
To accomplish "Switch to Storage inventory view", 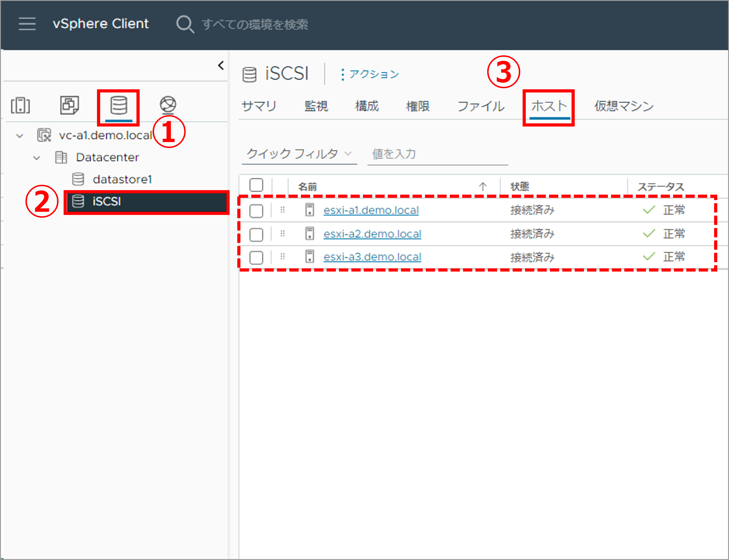I will pyautogui.click(x=119, y=105).
